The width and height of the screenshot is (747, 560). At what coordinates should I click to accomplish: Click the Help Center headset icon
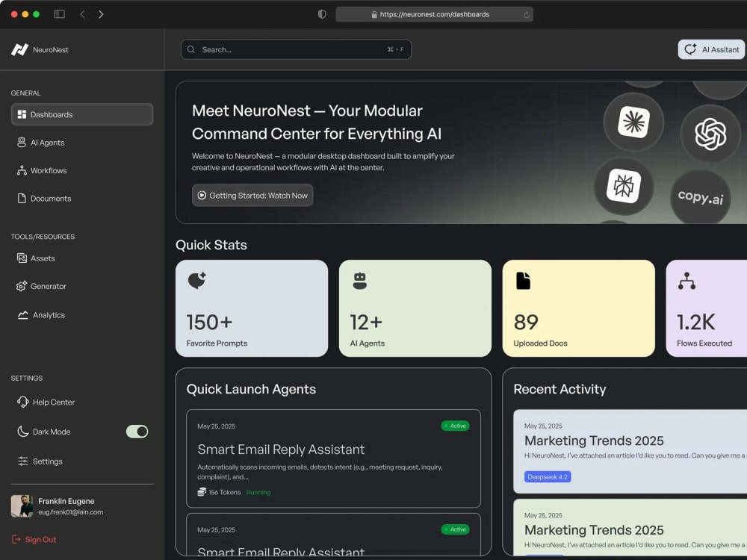pos(23,402)
